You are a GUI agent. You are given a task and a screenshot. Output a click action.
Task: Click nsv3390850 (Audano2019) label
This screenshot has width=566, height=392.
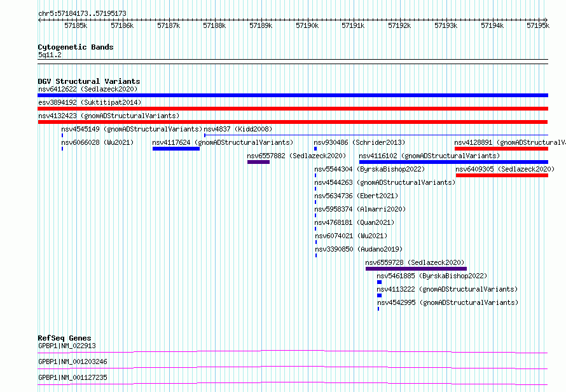tap(359, 249)
